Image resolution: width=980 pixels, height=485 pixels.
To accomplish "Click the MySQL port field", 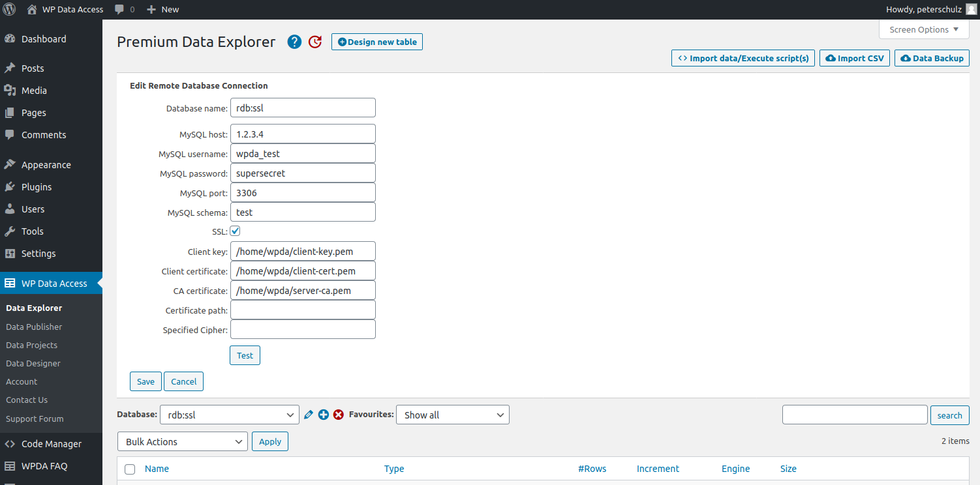I will pyautogui.click(x=303, y=192).
